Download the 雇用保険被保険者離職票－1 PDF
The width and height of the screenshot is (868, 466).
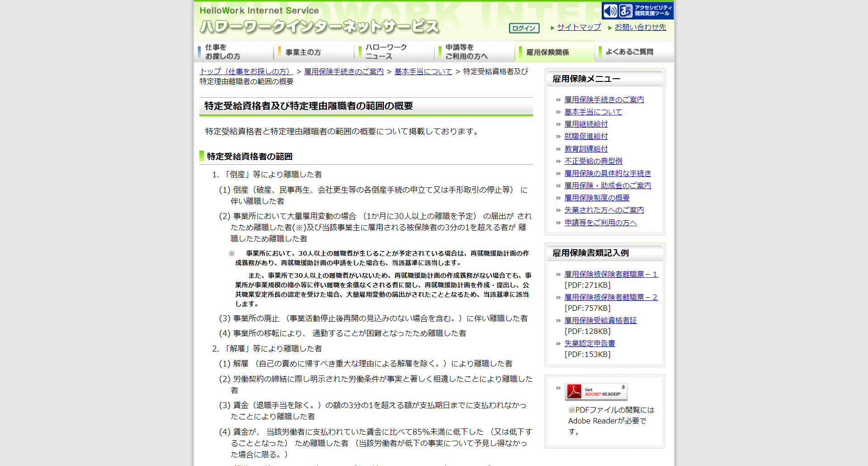tap(611, 274)
